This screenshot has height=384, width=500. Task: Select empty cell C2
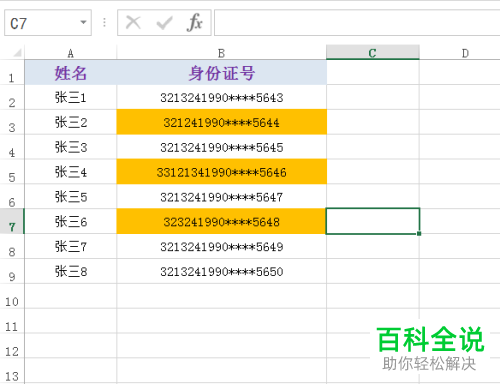pos(373,97)
